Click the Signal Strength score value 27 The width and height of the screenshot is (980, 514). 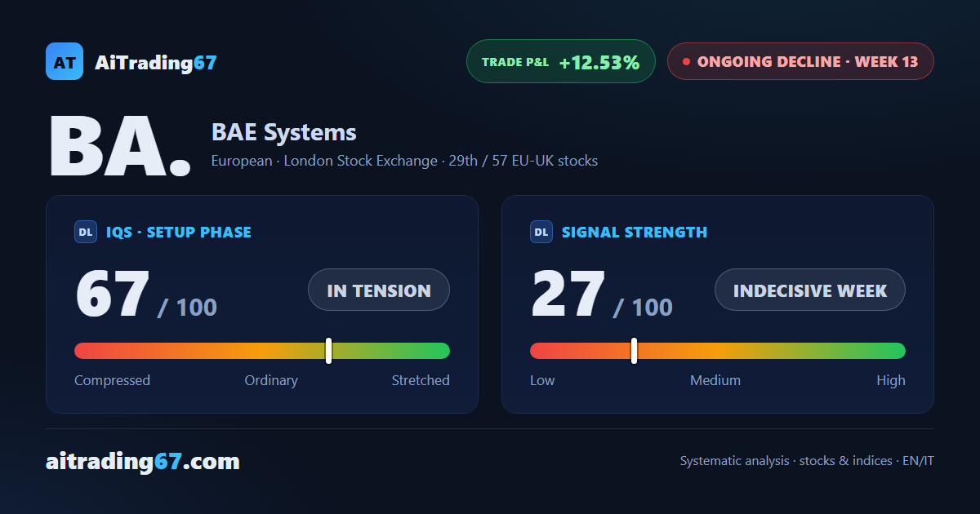coord(568,294)
